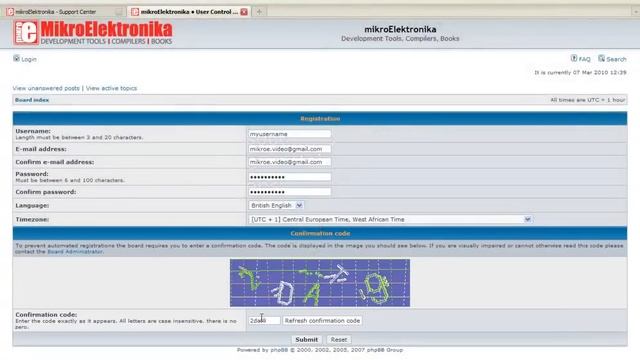
Task: Focus the E-mail address field
Action: tap(289, 149)
